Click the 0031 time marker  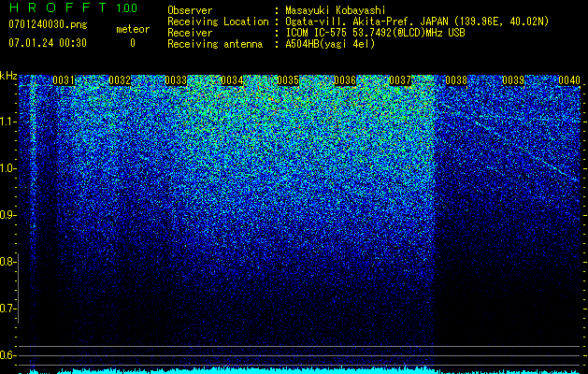[64, 80]
